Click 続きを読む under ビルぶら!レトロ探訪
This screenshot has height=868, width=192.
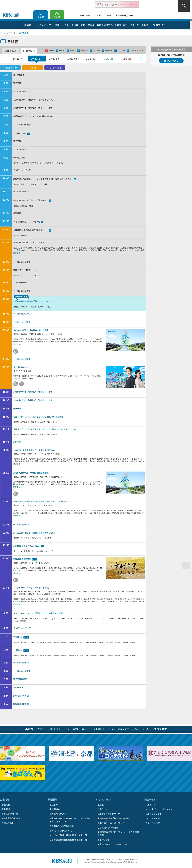[x=18, y=464]
